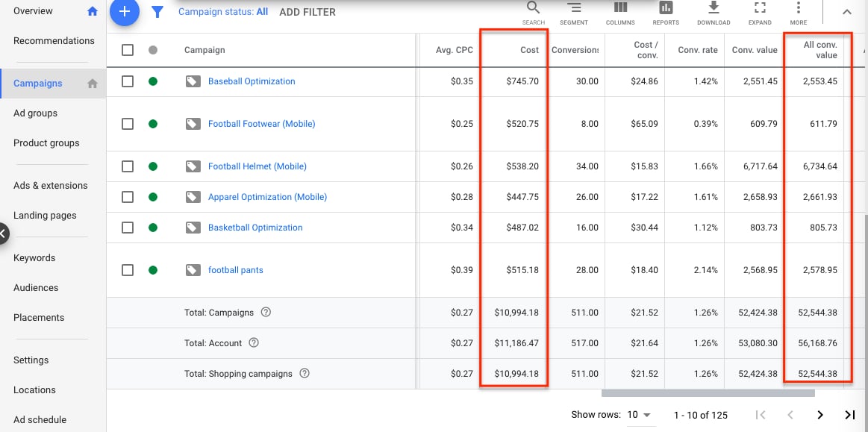This screenshot has height=432, width=868.
Task: Download the campaign table data
Action: click(x=714, y=9)
